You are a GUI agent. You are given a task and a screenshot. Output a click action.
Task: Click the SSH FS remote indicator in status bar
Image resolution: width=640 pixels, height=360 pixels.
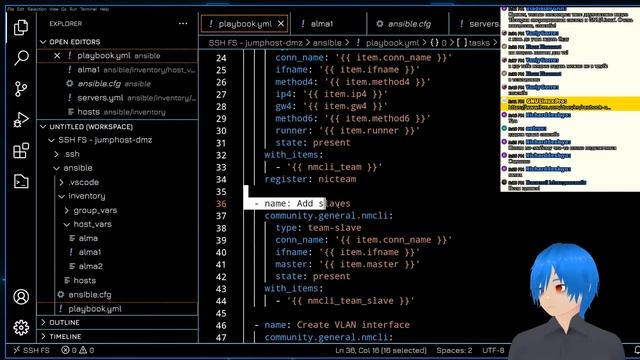click(x=31, y=350)
